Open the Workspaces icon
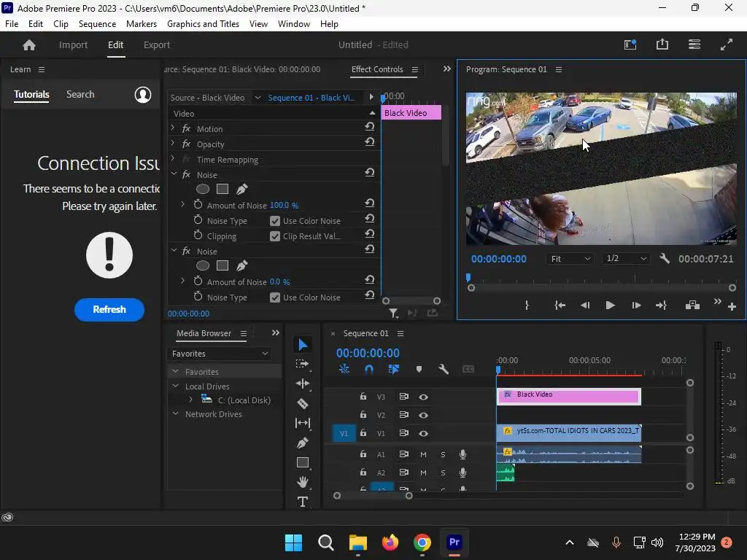Image resolution: width=747 pixels, height=560 pixels. 694,44
